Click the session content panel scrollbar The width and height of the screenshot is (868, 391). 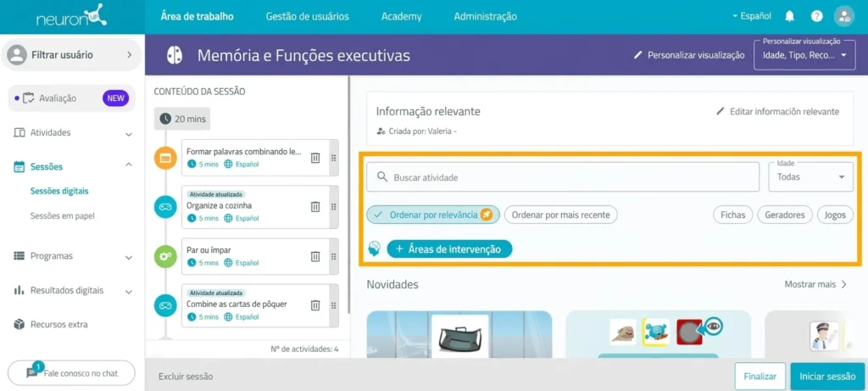[348, 195]
